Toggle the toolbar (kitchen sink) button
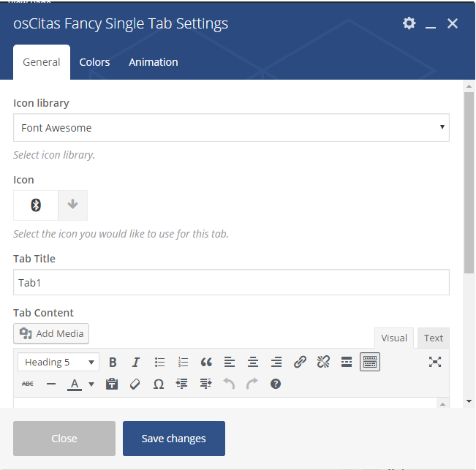 coord(370,362)
